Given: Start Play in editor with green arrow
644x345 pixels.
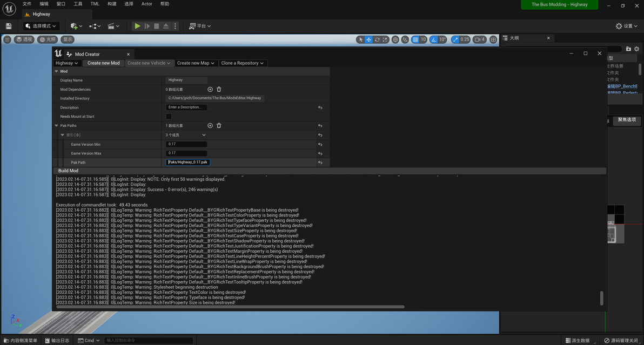Looking at the screenshot, I should click(138, 26).
